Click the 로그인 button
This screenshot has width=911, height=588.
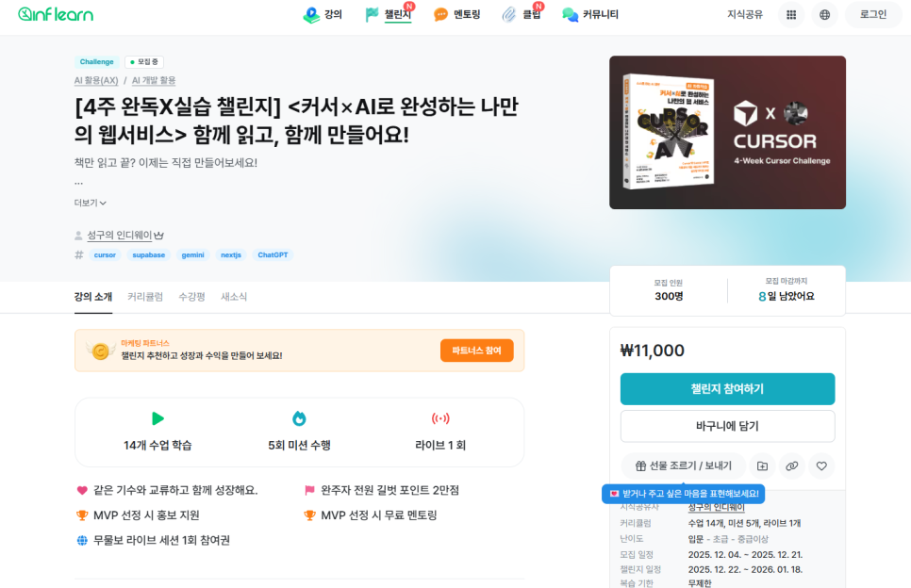coord(873,14)
